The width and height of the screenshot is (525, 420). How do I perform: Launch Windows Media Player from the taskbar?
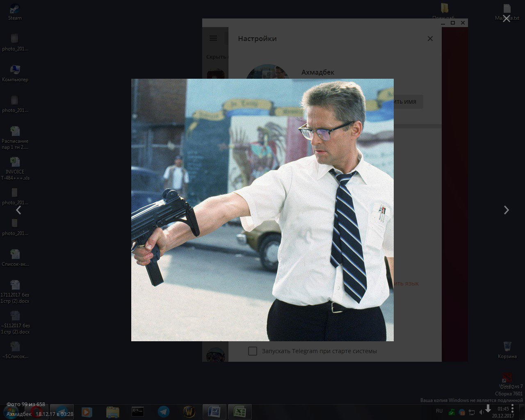(x=87, y=412)
